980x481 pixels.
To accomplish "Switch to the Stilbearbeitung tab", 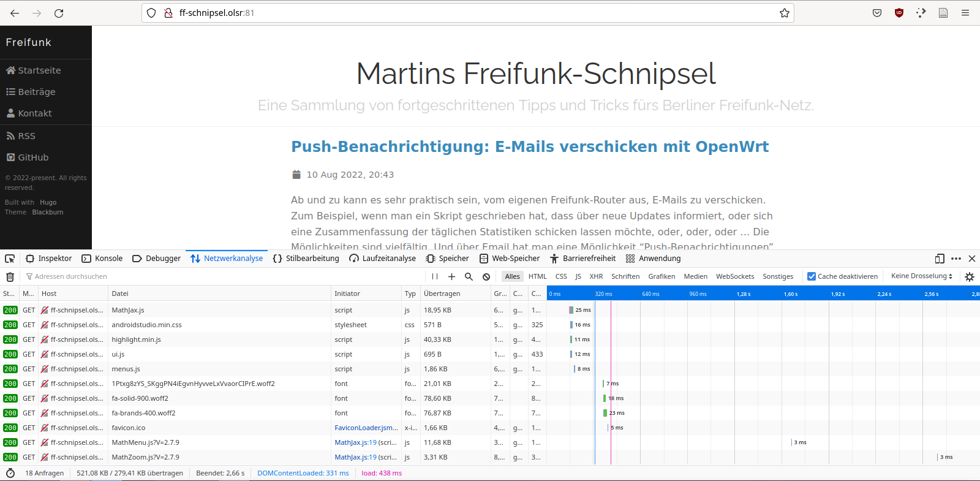I will (x=306, y=259).
